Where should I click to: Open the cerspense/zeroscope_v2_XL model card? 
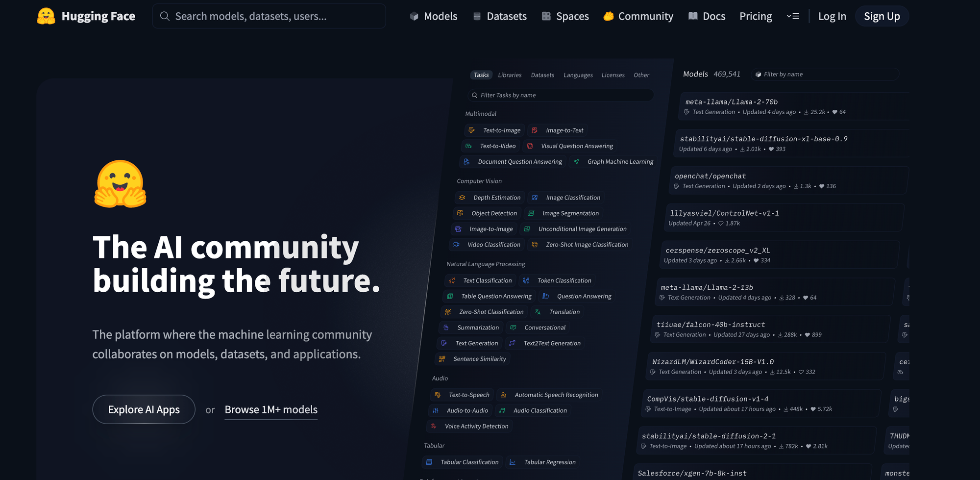click(780, 255)
